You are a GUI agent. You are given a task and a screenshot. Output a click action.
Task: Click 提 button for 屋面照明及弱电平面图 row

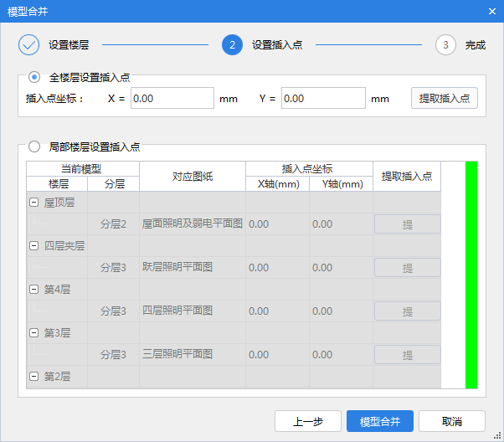pyautogui.click(x=407, y=224)
